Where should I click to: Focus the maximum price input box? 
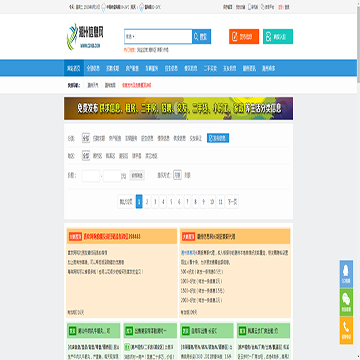click(x=112, y=176)
